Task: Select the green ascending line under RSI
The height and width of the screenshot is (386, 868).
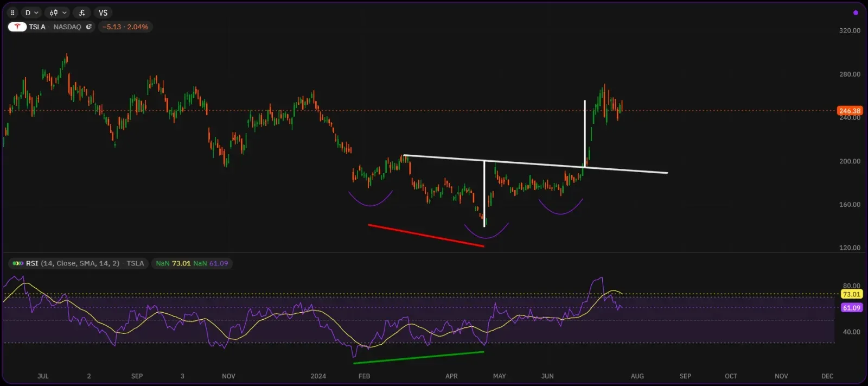Action: (x=418, y=357)
